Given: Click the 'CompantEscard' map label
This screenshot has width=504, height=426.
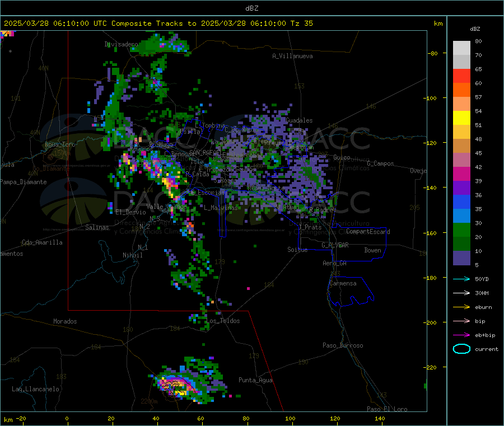Looking at the screenshot, I should (x=368, y=231).
